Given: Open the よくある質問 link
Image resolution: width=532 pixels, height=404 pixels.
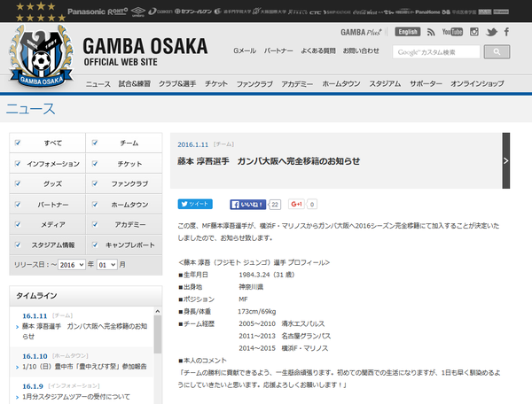Looking at the screenshot, I should click(x=318, y=50).
